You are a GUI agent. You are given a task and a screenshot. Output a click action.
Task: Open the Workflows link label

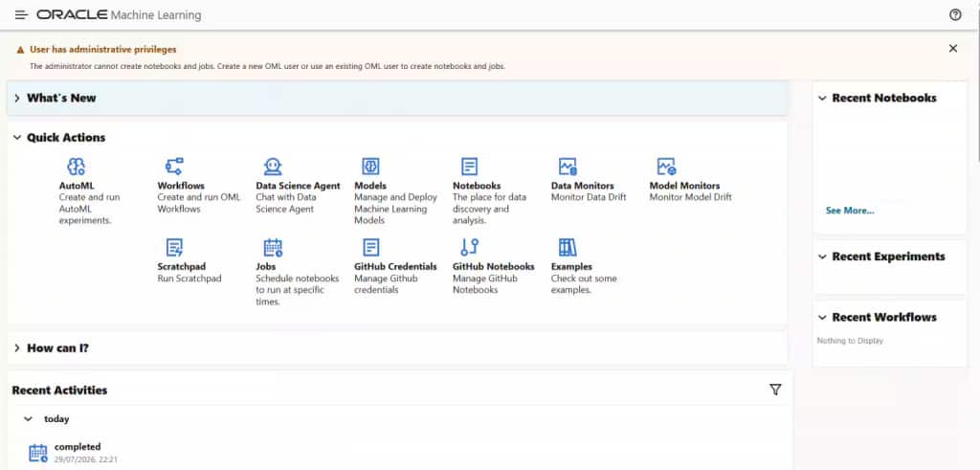click(181, 186)
